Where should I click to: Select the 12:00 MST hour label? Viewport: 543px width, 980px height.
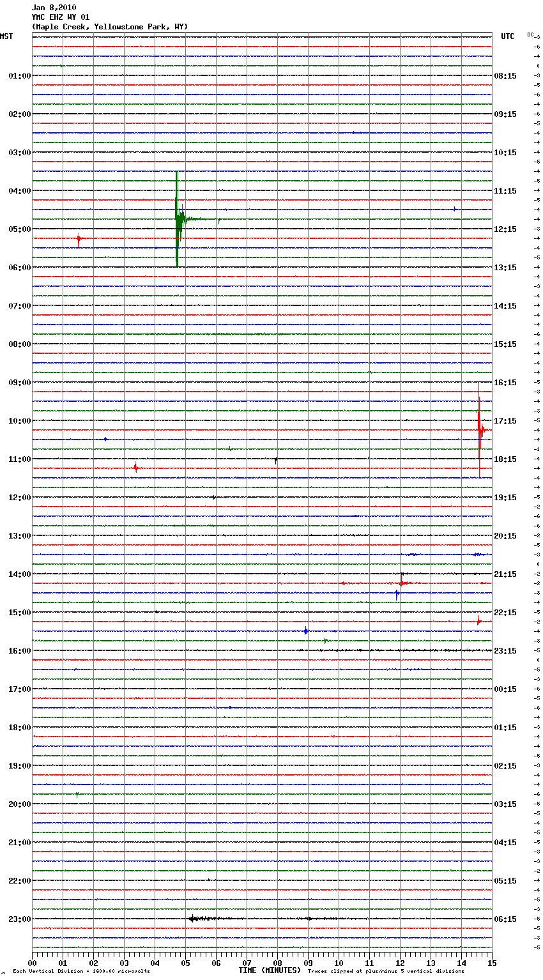[x=19, y=497]
